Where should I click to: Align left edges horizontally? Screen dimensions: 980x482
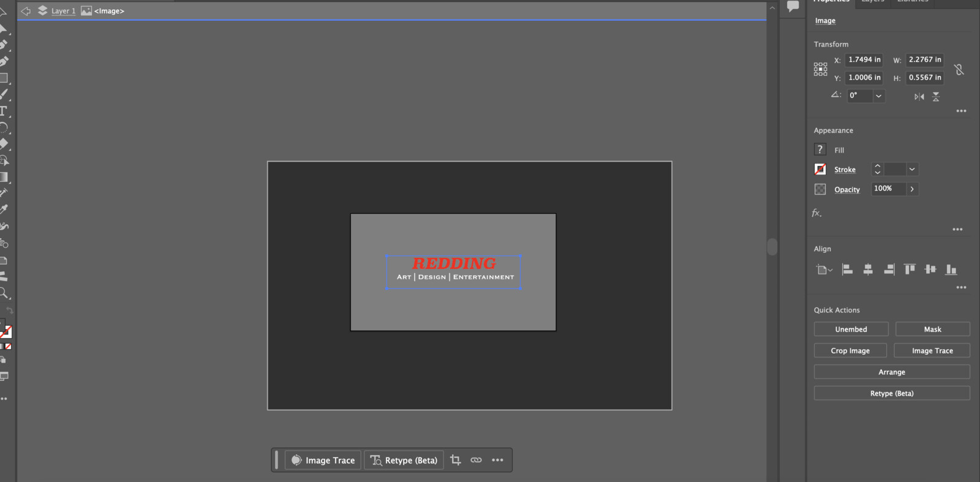pyautogui.click(x=847, y=269)
